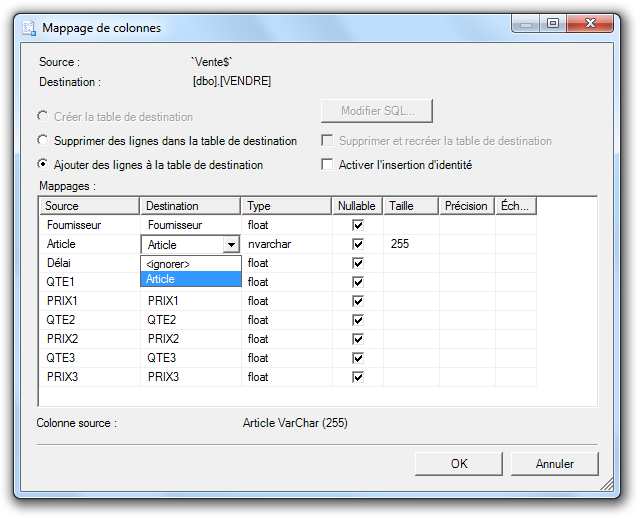Toggle Nullable checkbox for PRIX3 row

358,377
